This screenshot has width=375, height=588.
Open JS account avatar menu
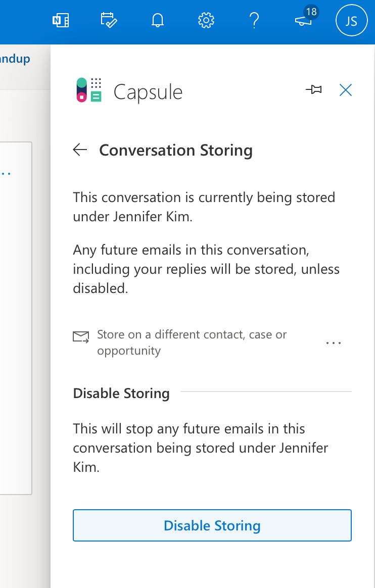351,20
